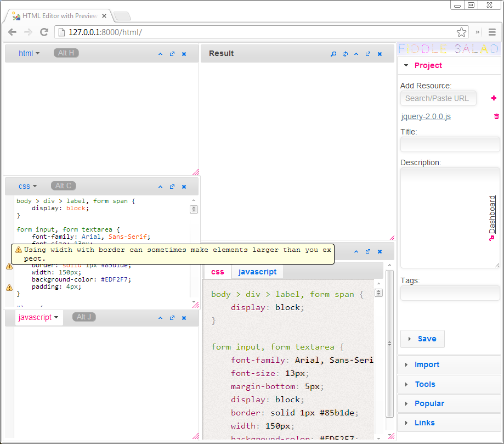Expand the Save section
The width and height of the screenshot is (504, 444).
pos(422,339)
